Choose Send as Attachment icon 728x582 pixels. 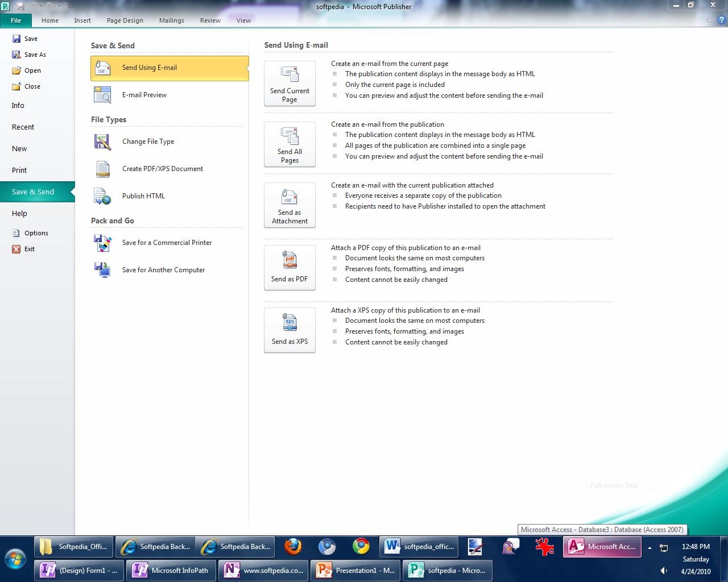tap(289, 205)
